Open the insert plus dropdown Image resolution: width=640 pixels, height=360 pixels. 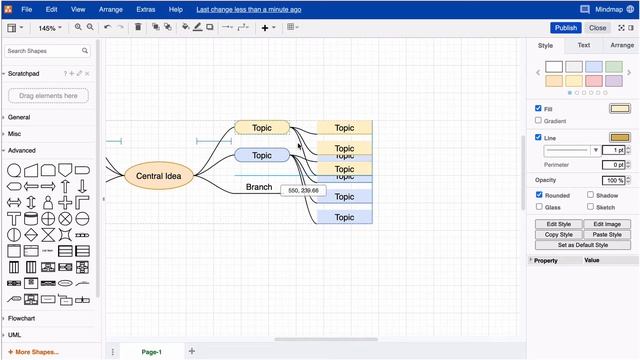coord(268,28)
